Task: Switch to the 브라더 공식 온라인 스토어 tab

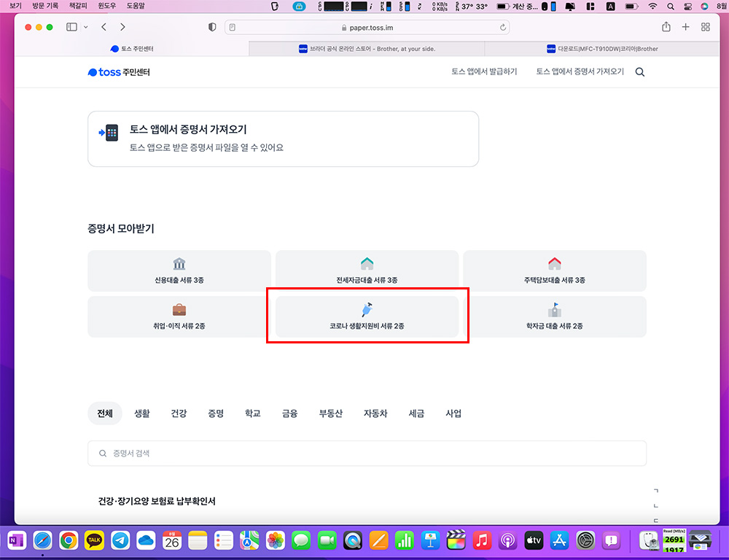Action: pyautogui.click(x=367, y=48)
